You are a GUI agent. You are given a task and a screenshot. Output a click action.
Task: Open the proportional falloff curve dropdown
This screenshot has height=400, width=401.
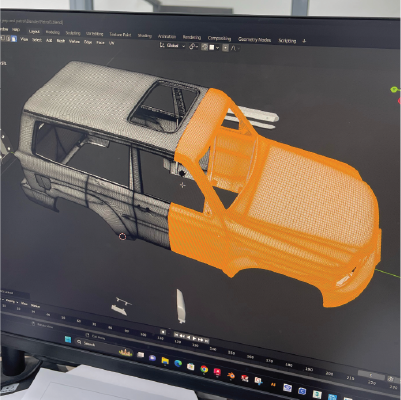[235, 48]
